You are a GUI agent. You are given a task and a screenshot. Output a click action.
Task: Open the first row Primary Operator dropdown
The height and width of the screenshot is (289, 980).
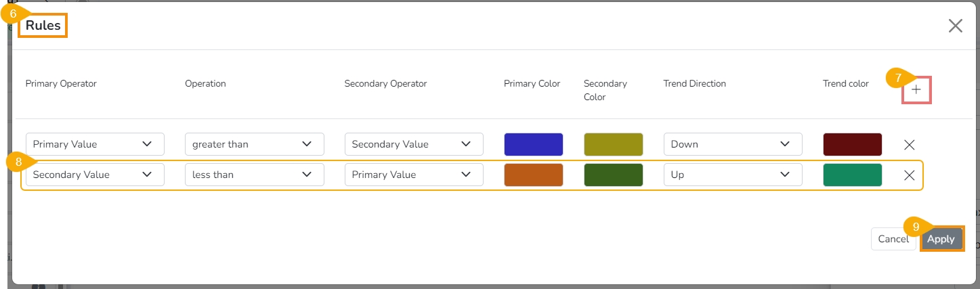(x=95, y=144)
